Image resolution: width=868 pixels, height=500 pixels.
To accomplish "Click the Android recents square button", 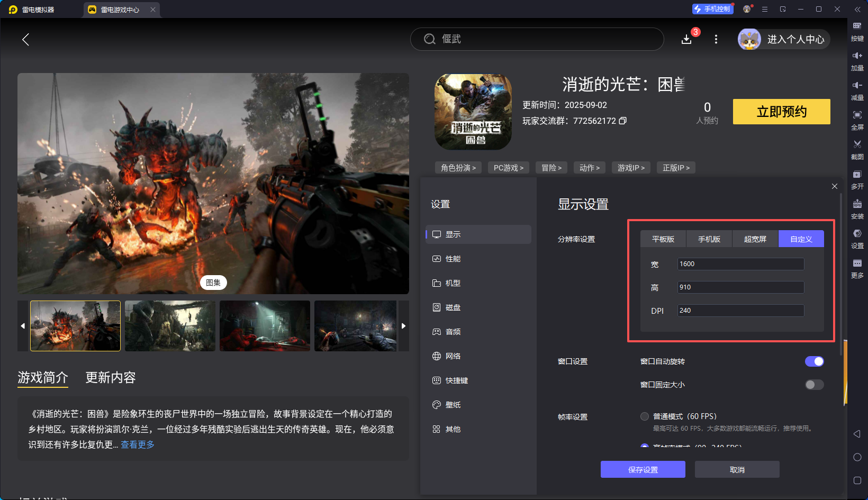I will [x=857, y=480].
